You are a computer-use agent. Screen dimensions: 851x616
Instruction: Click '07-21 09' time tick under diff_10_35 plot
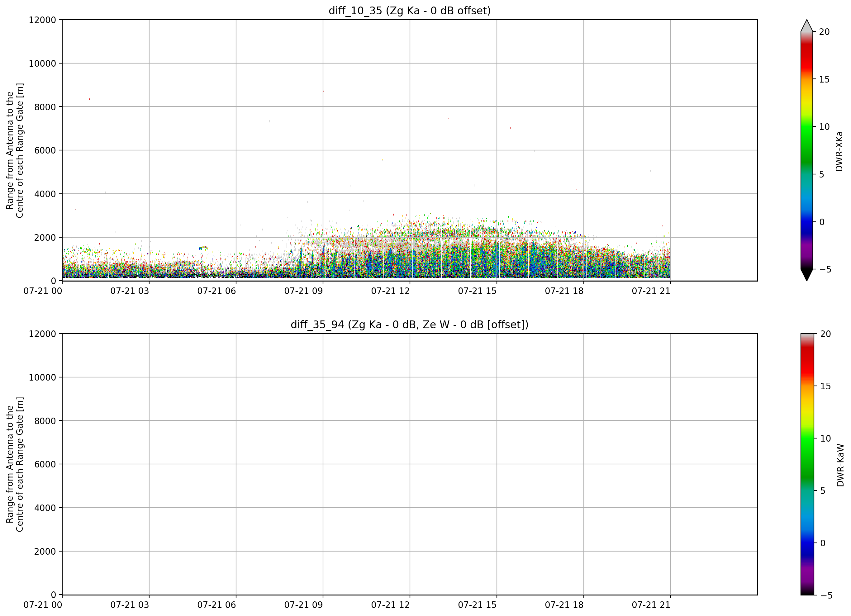304,291
